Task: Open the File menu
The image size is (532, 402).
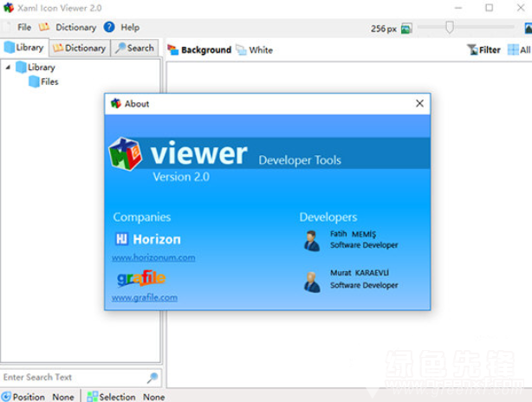Action: (24, 28)
